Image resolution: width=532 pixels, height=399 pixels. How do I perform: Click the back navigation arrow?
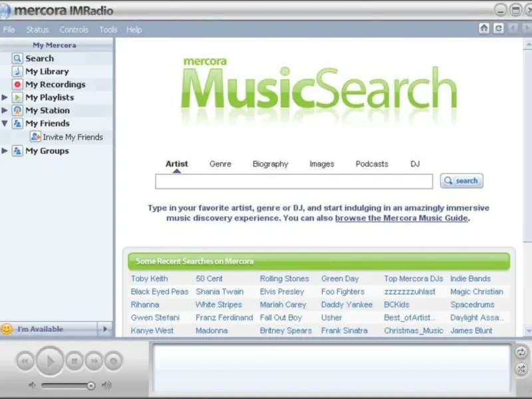(513, 28)
